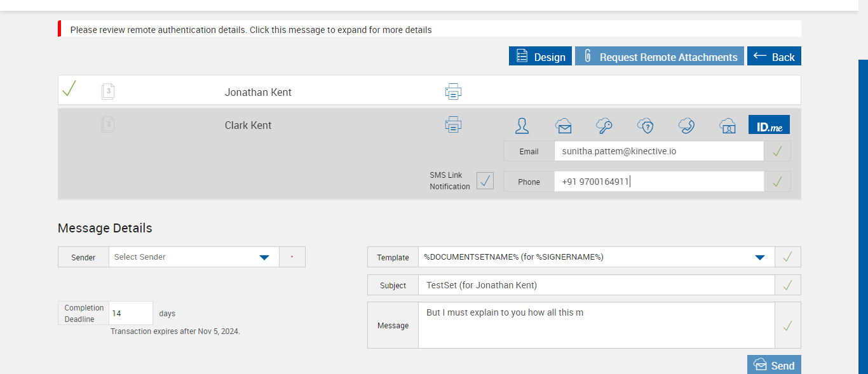Open the Select Sender dropdown
The height and width of the screenshot is (374, 868).
tap(264, 257)
